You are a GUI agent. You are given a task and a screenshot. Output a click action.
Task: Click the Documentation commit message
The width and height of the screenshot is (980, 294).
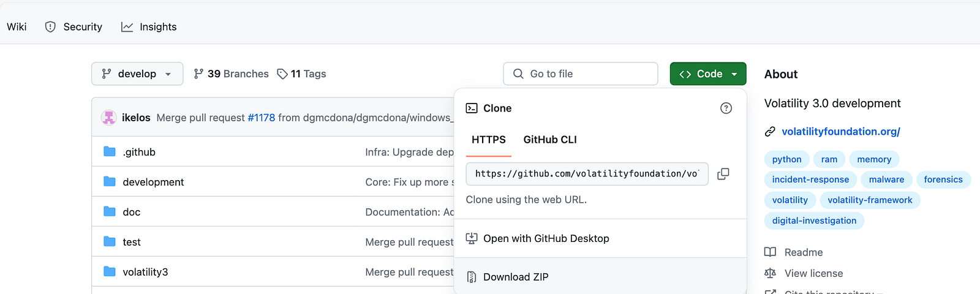[x=410, y=212]
